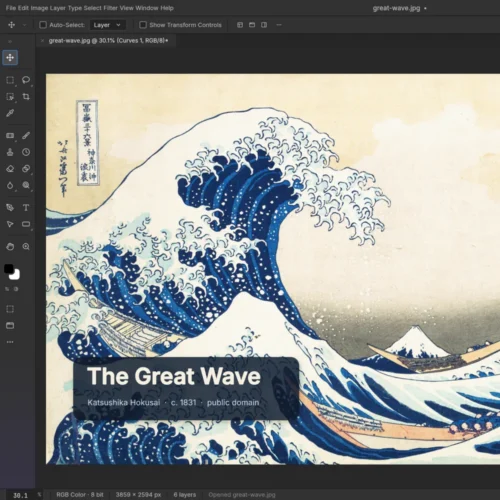Open the View menu
This screenshot has height=500, width=500.
pos(127,8)
